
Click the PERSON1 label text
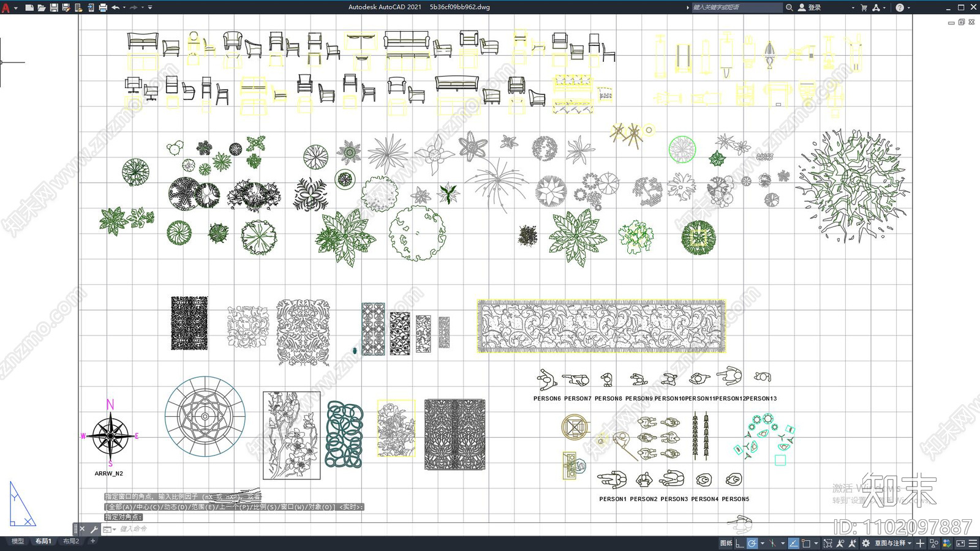(612, 499)
